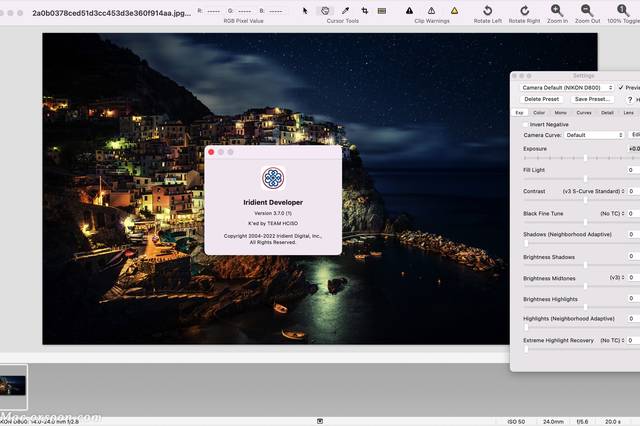Enable the Invert Negative checkbox
This screenshot has height=426, width=640.
(526, 124)
